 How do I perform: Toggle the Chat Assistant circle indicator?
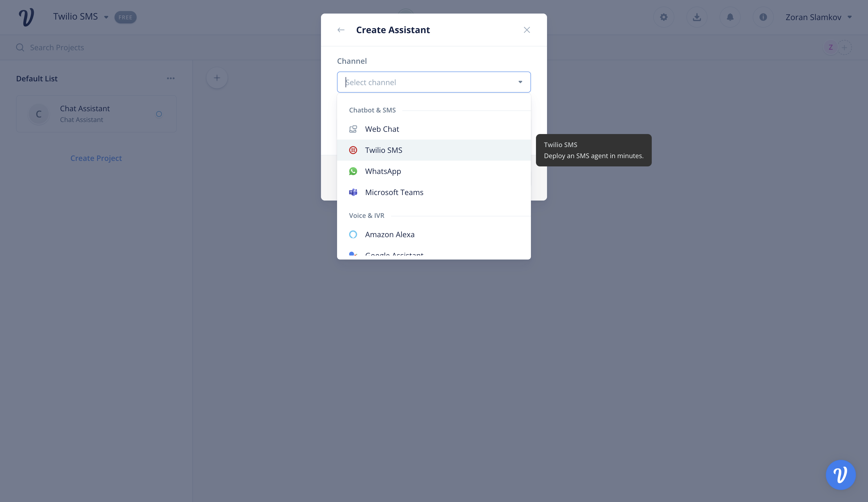159,114
